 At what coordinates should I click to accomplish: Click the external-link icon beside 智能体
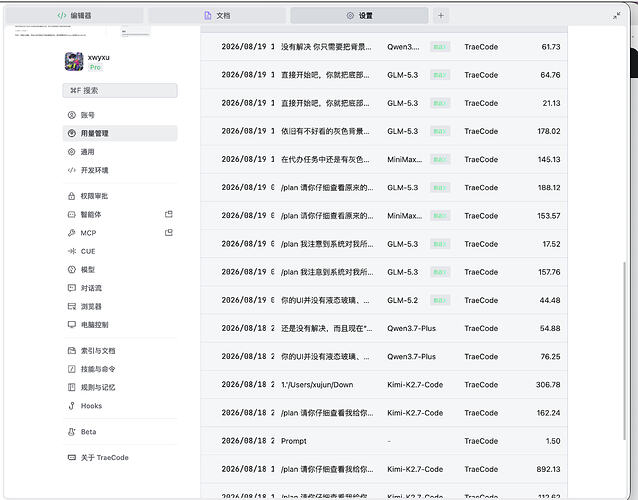coord(169,214)
